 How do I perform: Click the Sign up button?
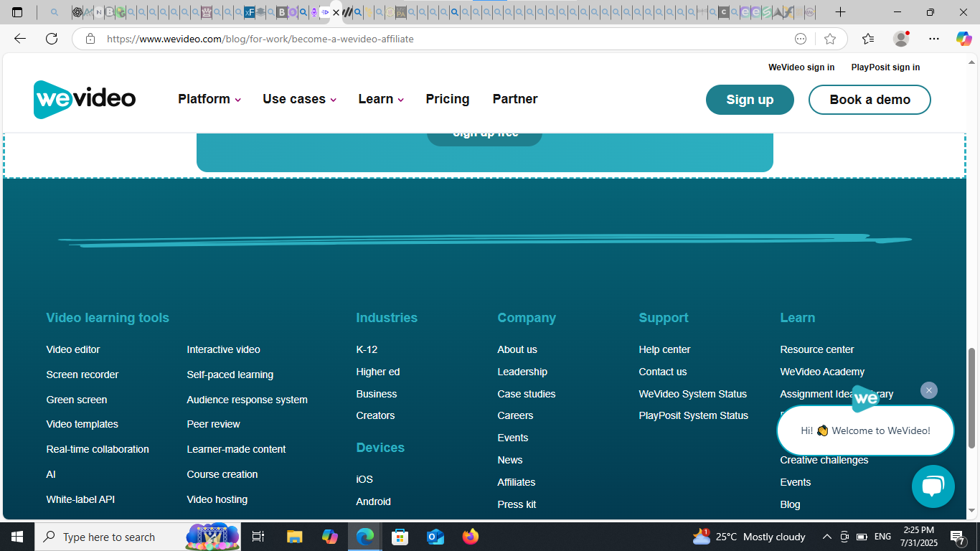(x=750, y=100)
